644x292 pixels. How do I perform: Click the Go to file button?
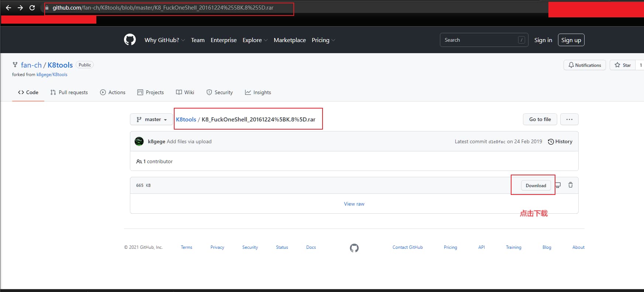[540, 119]
